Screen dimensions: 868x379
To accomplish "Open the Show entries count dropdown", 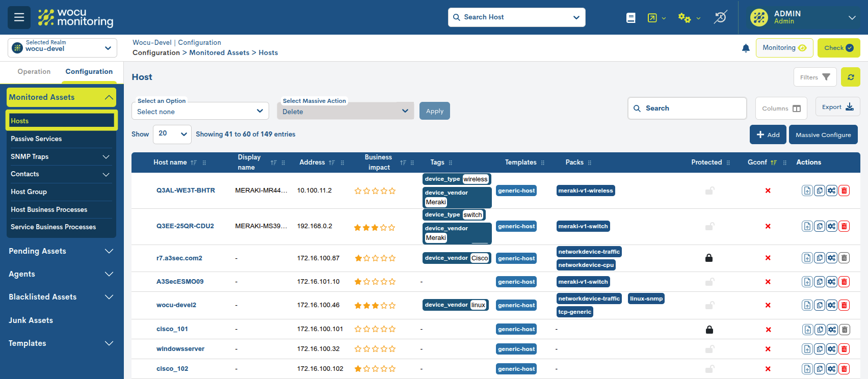I will coord(172,134).
